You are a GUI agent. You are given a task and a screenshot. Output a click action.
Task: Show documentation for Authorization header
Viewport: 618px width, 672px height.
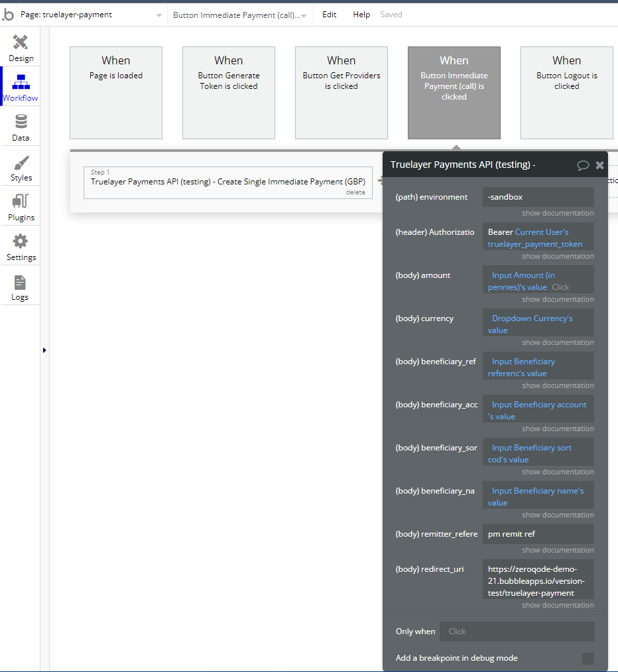pyautogui.click(x=558, y=256)
